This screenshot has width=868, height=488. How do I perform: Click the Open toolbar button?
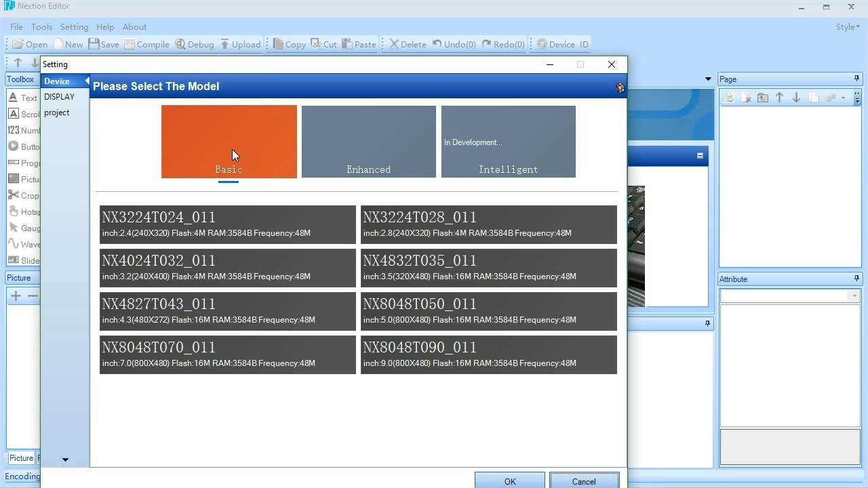pos(31,44)
